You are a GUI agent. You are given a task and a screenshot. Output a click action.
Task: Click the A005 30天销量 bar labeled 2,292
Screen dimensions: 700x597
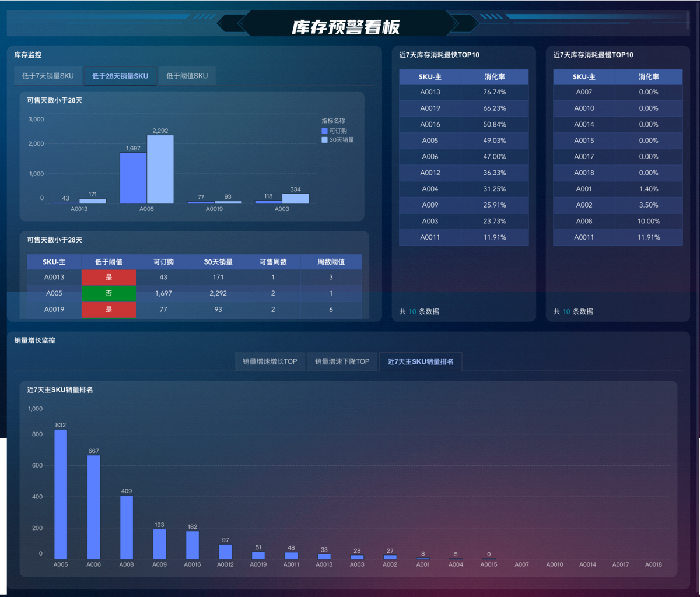(160, 169)
